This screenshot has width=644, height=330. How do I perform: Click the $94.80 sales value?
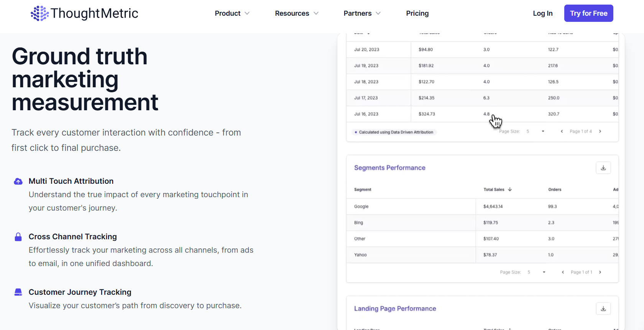point(426,49)
